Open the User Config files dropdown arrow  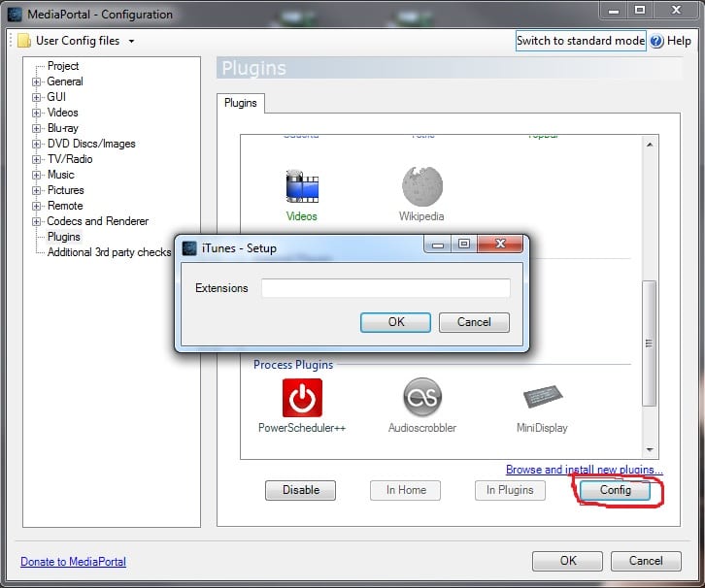(131, 42)
